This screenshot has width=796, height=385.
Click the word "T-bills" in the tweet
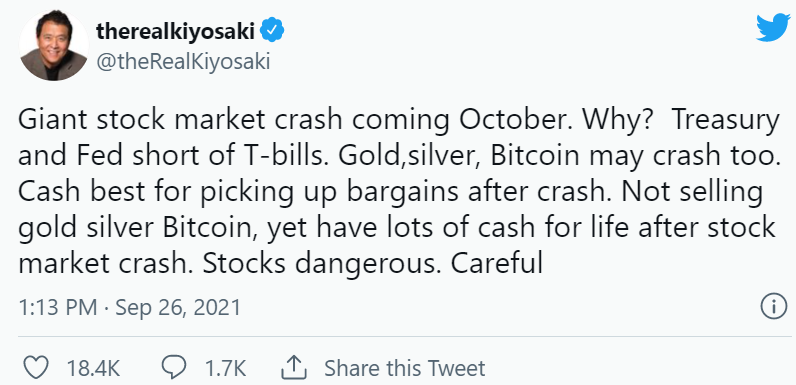click(x=283, y=157)
